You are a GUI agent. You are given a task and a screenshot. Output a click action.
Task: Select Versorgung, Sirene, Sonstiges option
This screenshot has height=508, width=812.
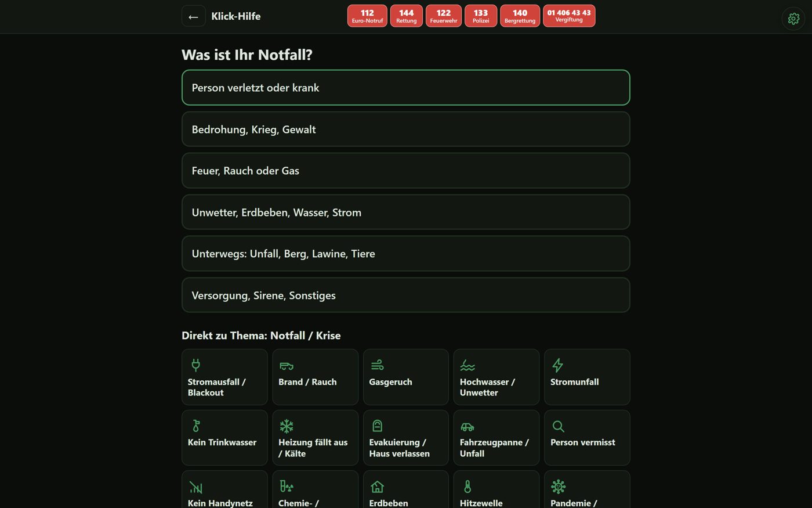coord(405,296)
